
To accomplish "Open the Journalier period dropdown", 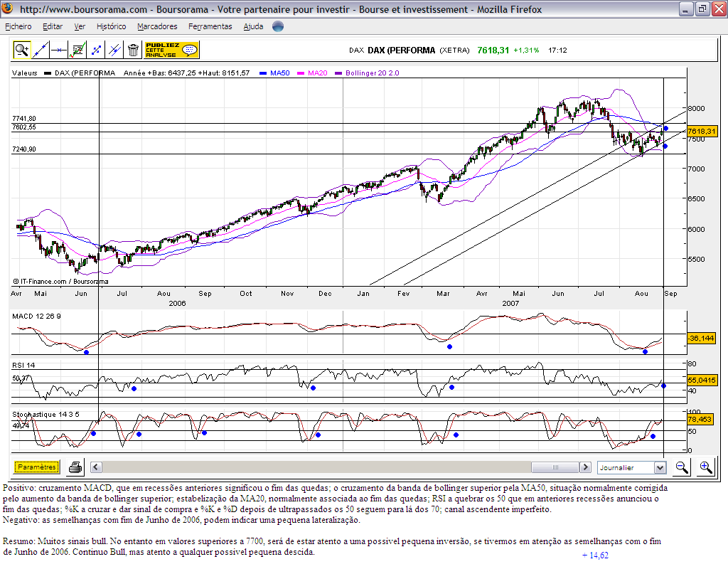I will coord(632,467).
